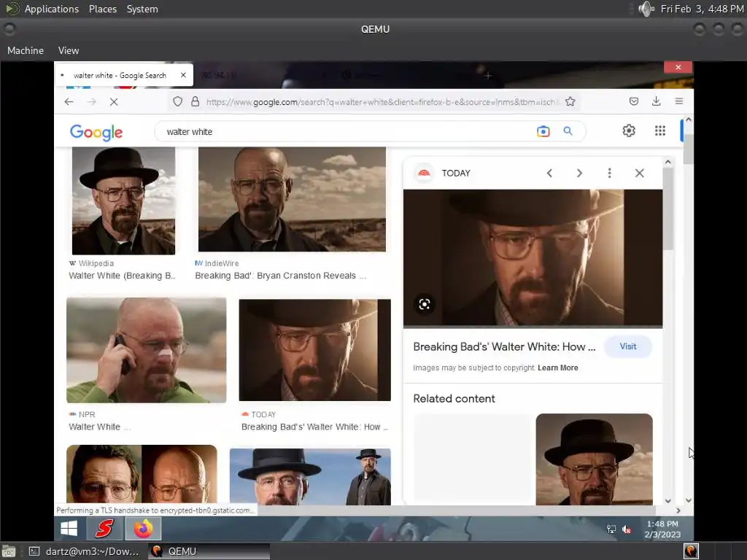Screen dimensions: 747x560
Task: Open the Applications menu
Action: 52,9
